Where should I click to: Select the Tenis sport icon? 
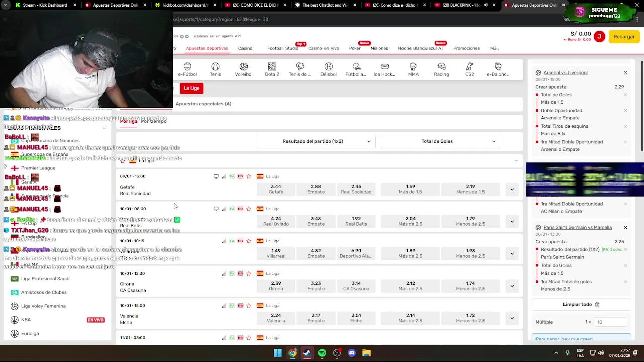coord(215,69)
